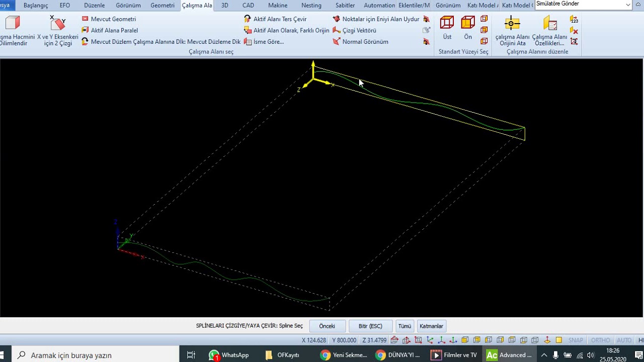644x362 pixels.
Task: Expand Simülatöre Gönder dropdown
Action: (628, 5)
